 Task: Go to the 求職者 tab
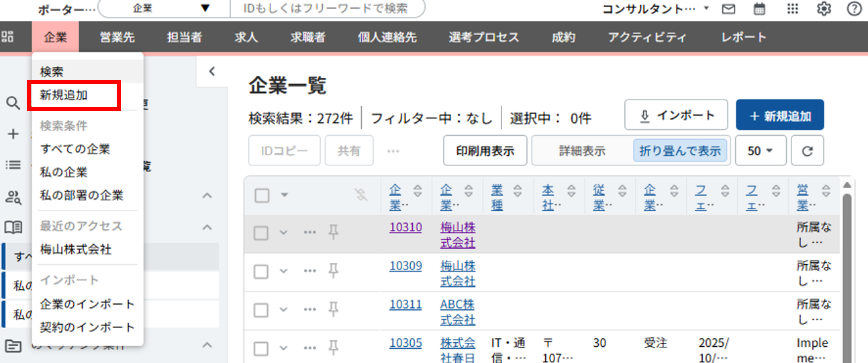coord(307,38)
